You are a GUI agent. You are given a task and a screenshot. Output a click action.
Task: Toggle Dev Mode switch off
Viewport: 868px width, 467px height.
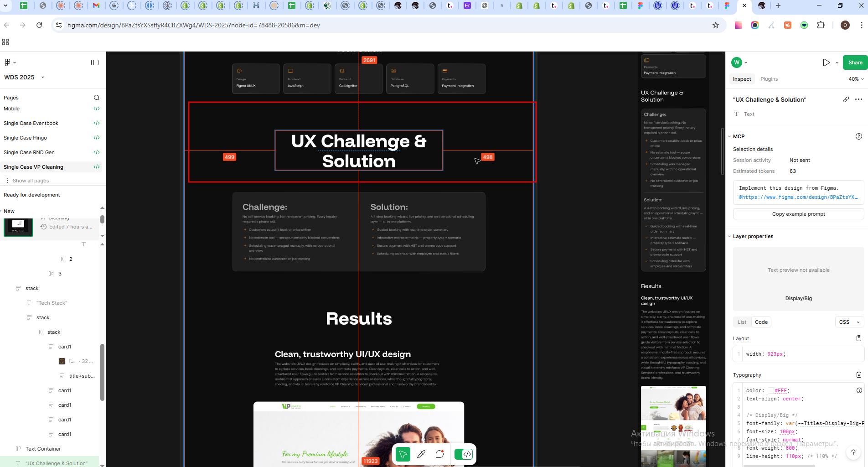click(464, 454)
